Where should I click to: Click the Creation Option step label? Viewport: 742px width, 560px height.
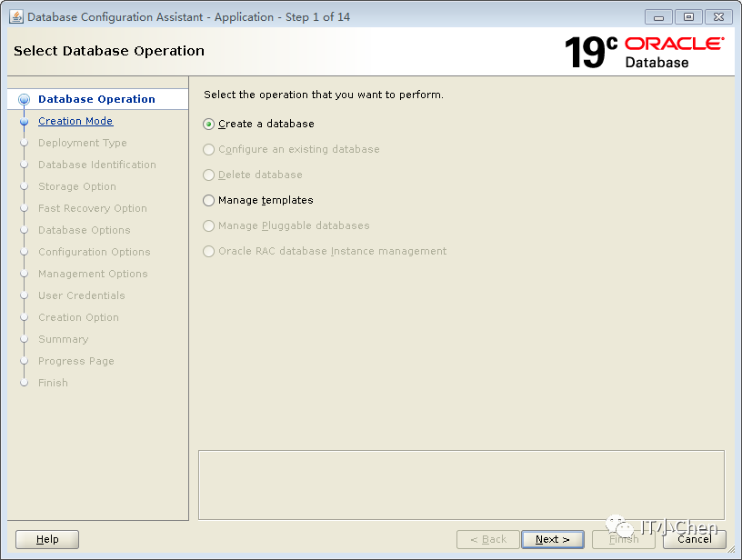tap(78, 317)
